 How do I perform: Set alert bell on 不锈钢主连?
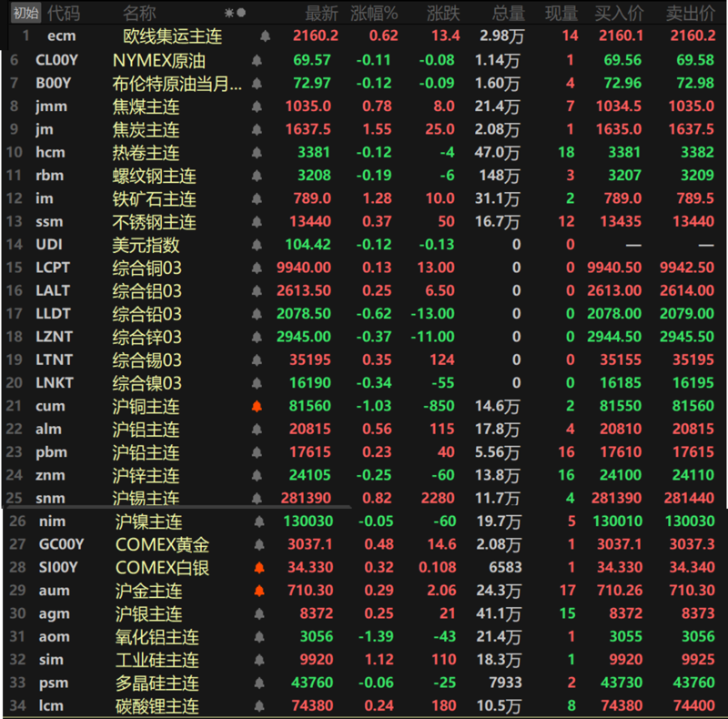pos(257,221)
